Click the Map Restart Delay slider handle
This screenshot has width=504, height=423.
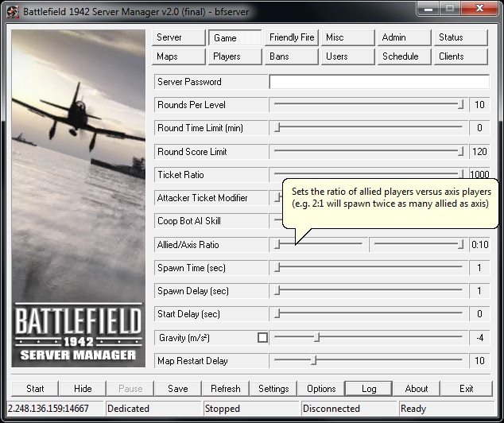click(314, 360)
